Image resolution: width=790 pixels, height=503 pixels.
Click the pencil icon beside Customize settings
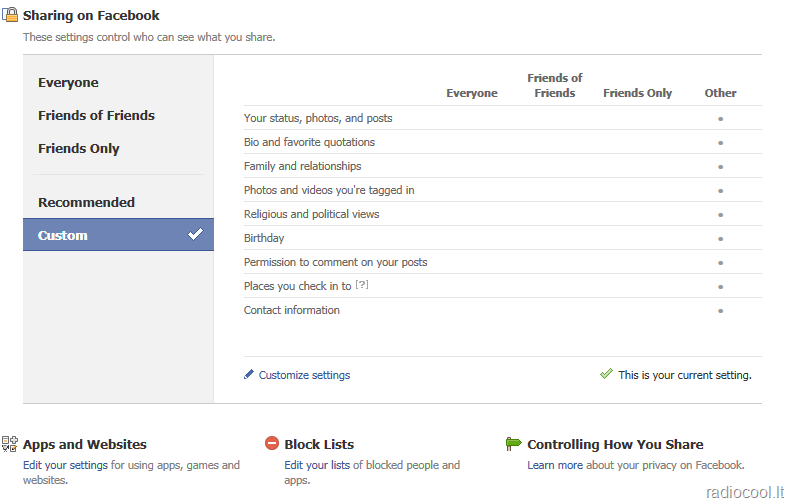[249, 374]
